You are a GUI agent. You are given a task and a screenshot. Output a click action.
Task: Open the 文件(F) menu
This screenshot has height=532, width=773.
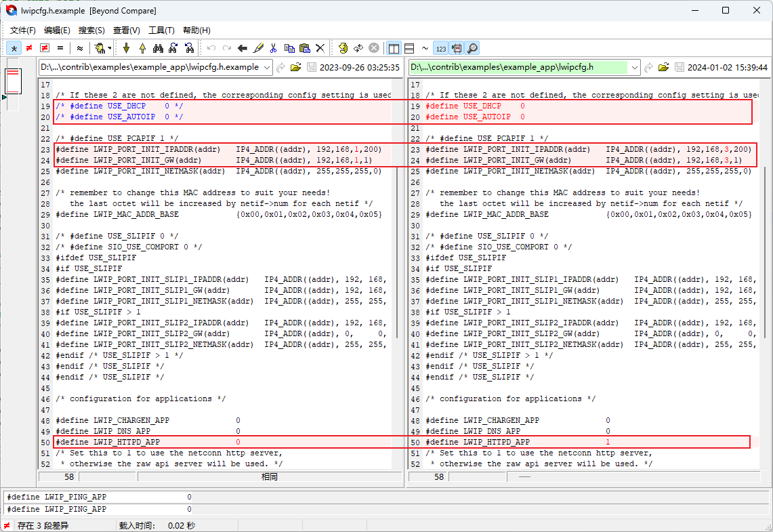click(x=23, y=30)
